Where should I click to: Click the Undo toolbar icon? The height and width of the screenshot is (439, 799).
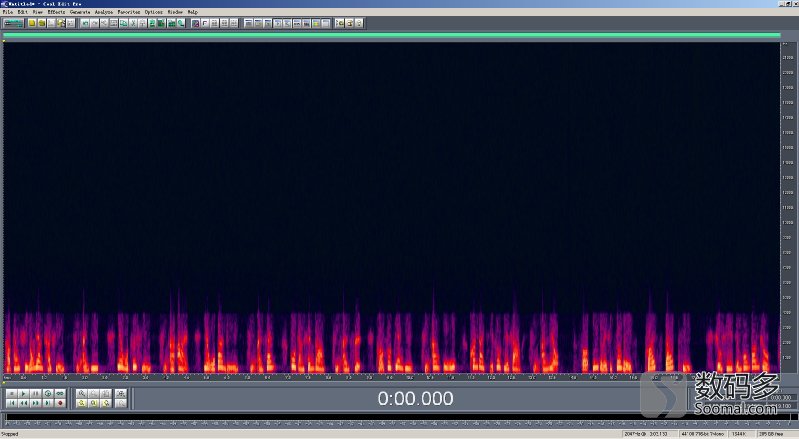tap(85, 23)
